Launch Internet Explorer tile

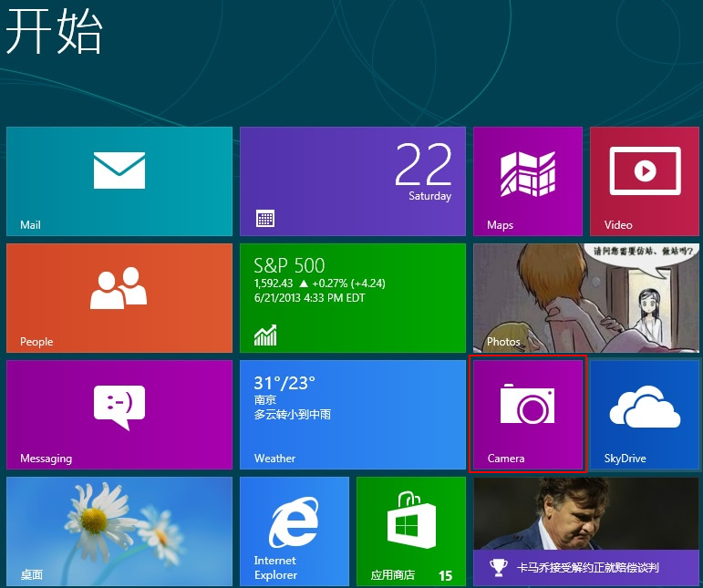click(x=295, y=531)
